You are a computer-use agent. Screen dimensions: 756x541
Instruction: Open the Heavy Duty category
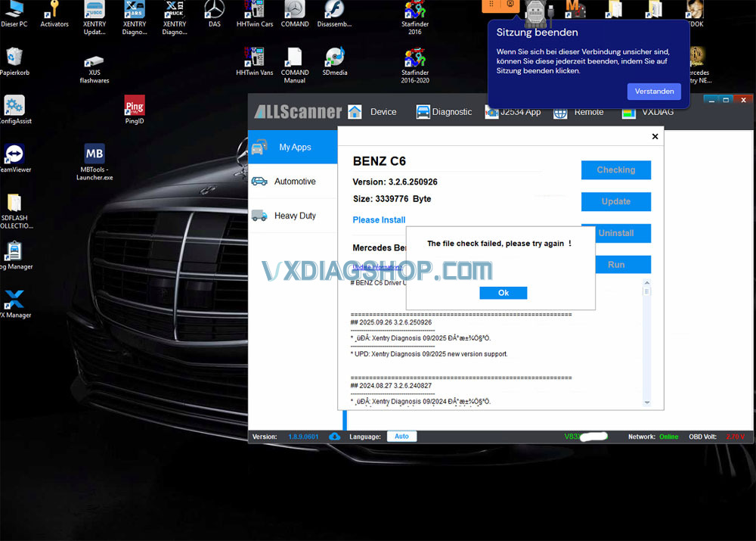click(x=293, y=216)
